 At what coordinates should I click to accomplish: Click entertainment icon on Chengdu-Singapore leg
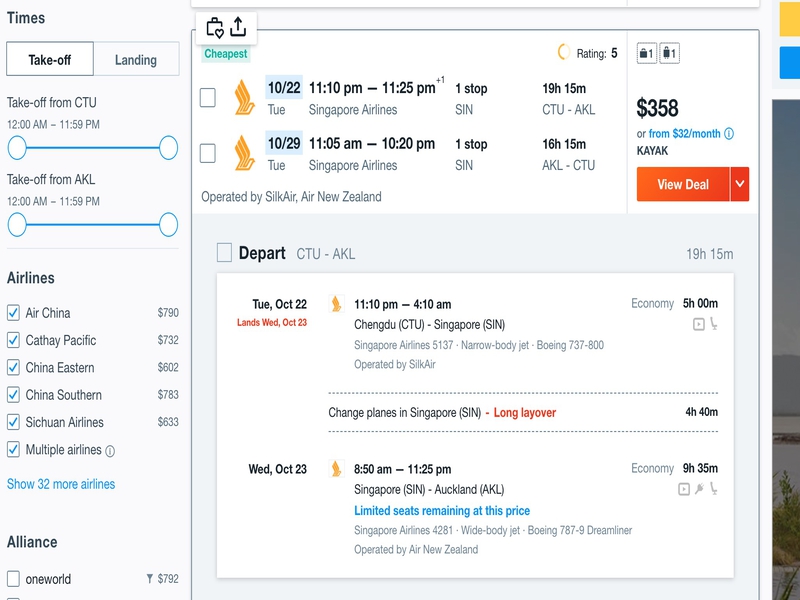(x=698, y=324)
